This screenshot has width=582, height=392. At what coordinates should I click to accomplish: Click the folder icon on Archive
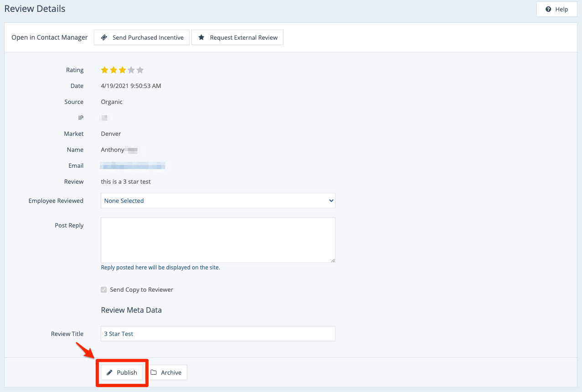pyautogui.click(x=154, y=372)
